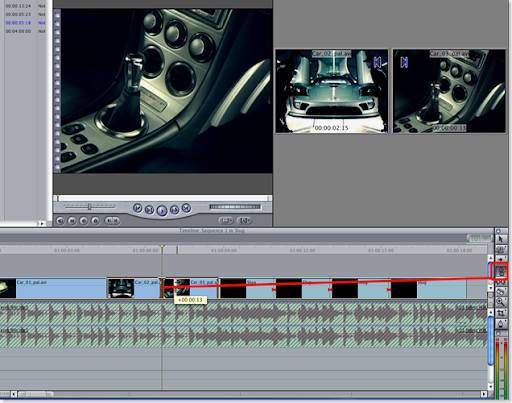Toggle the left green timeline button
512x403 pixels.
(474, 238)
